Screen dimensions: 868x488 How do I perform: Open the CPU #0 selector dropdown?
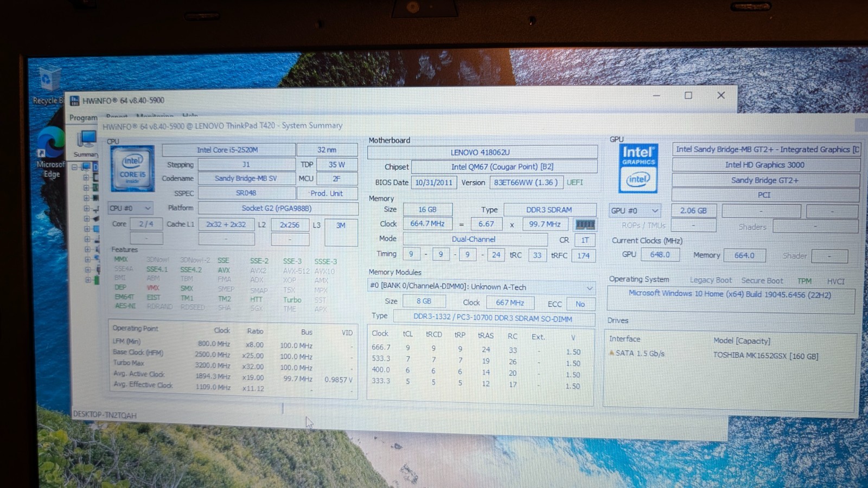(131, 208)
